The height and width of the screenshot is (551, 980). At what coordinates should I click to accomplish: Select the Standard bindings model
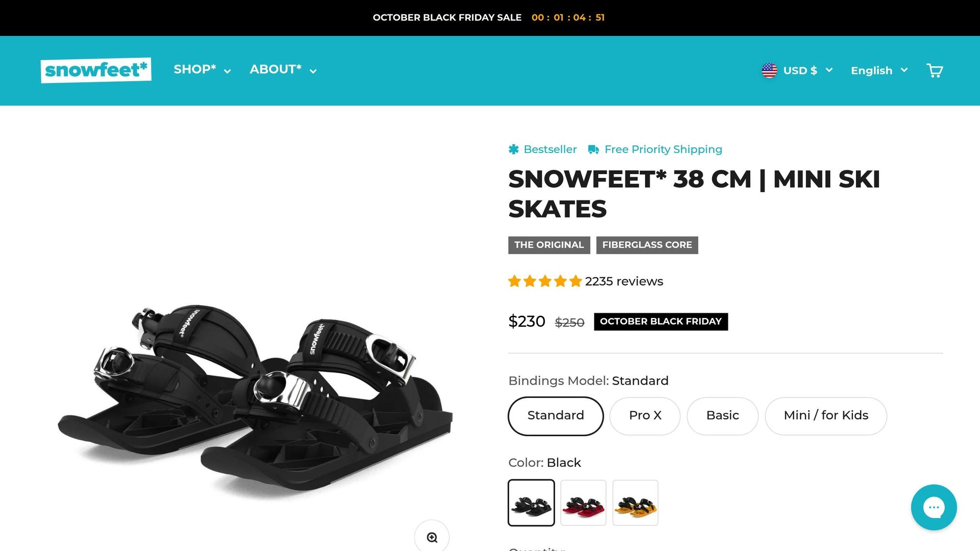[x=556, y=416]
